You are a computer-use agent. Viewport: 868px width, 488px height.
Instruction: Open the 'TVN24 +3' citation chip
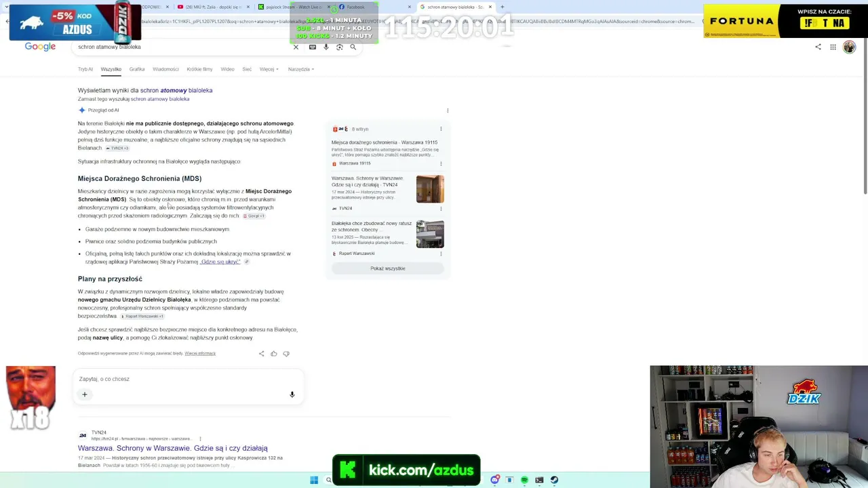coord(117,148)
